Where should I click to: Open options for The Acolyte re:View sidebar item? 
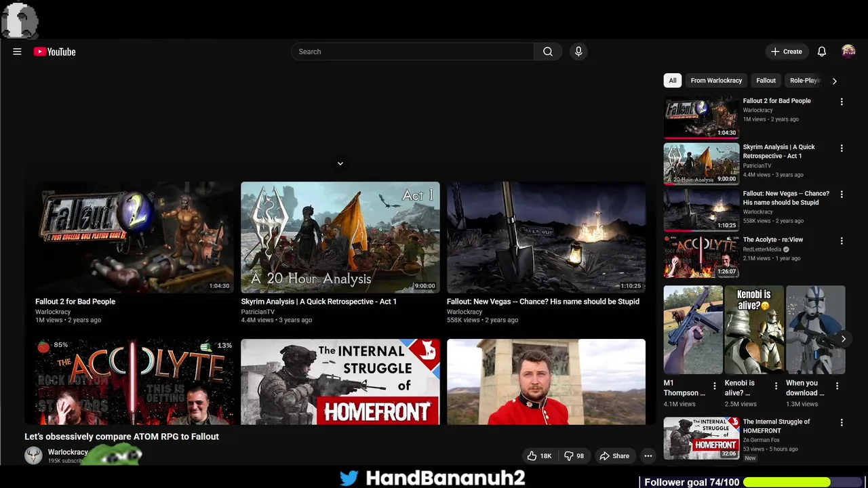tap(842, 241)
